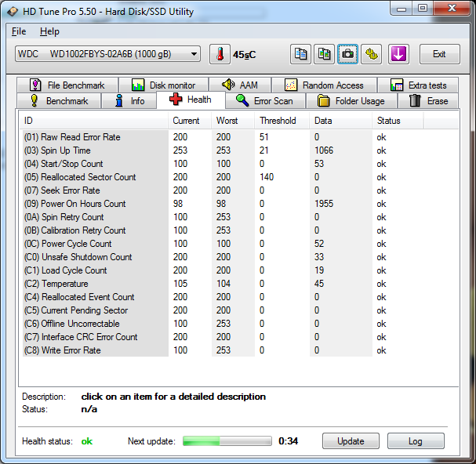Open the options gear icon

(x=372, y=54)
